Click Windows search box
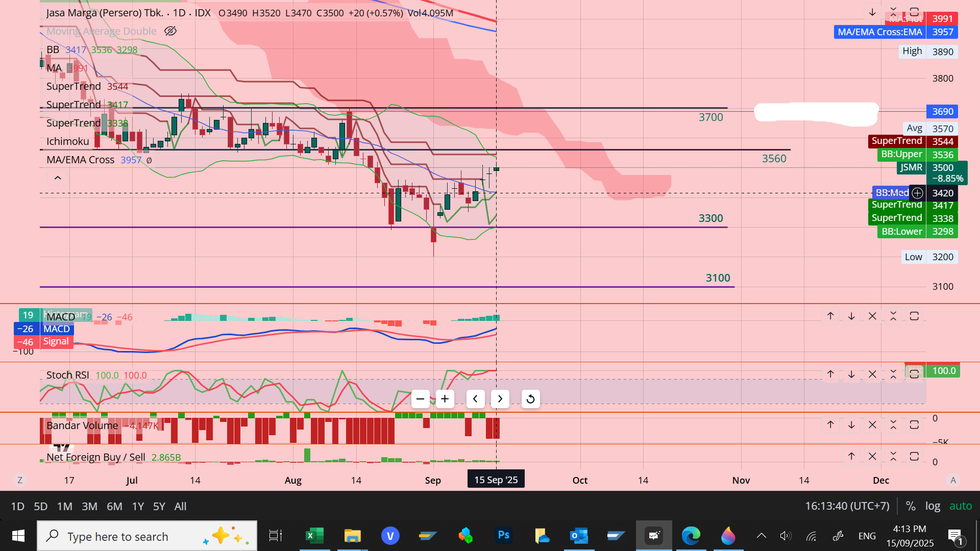 147,536
